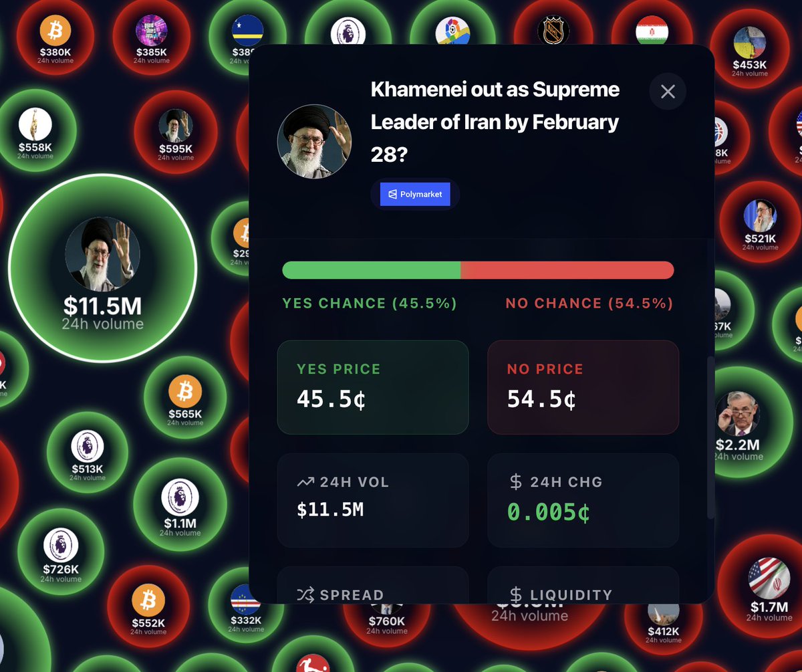Click the 24H VOL $11.5M card
The width and height of the screenshot is (802, 672).
(x=373, y=501)
